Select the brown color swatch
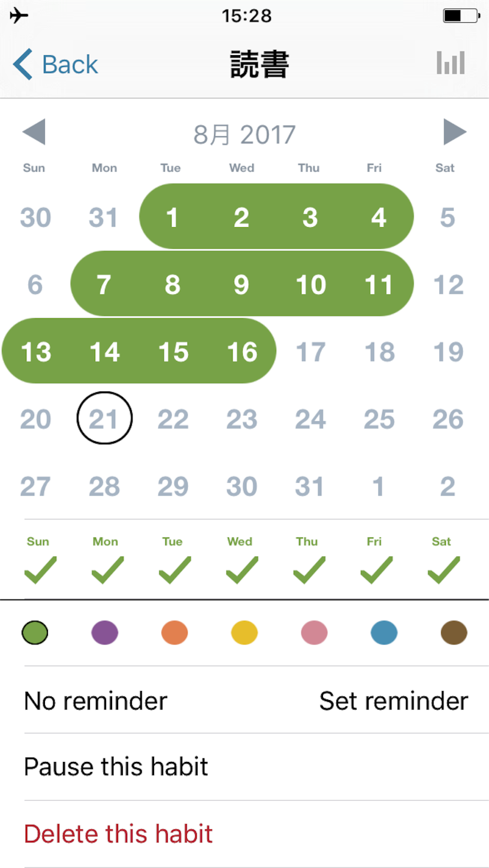The image size is (489, 868). [x=454, y=632]
